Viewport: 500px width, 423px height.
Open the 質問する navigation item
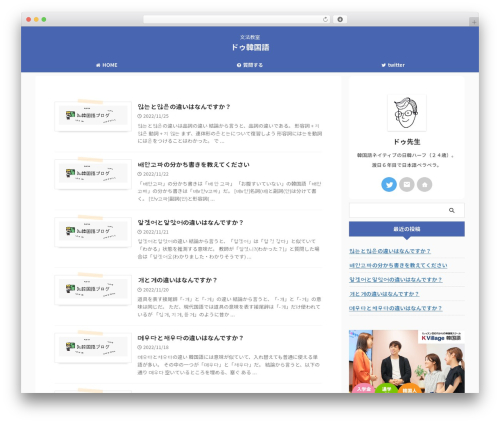[250, 65]
